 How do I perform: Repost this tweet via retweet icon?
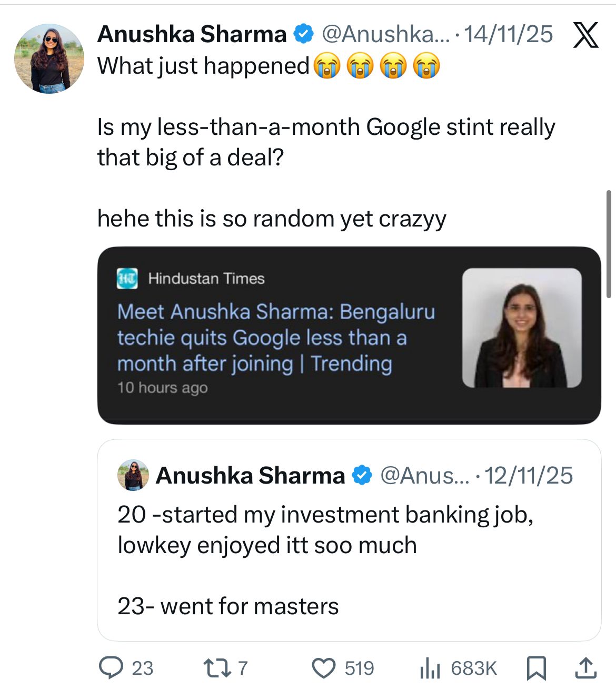(x=215, y=668)
